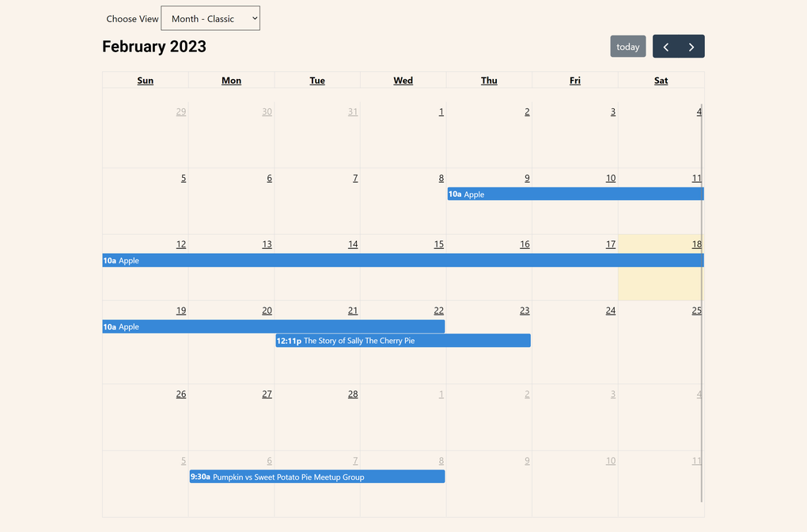Click the February 2023 heading
Image resolution: width=807 pixels, height=532 pixels.
153,47
